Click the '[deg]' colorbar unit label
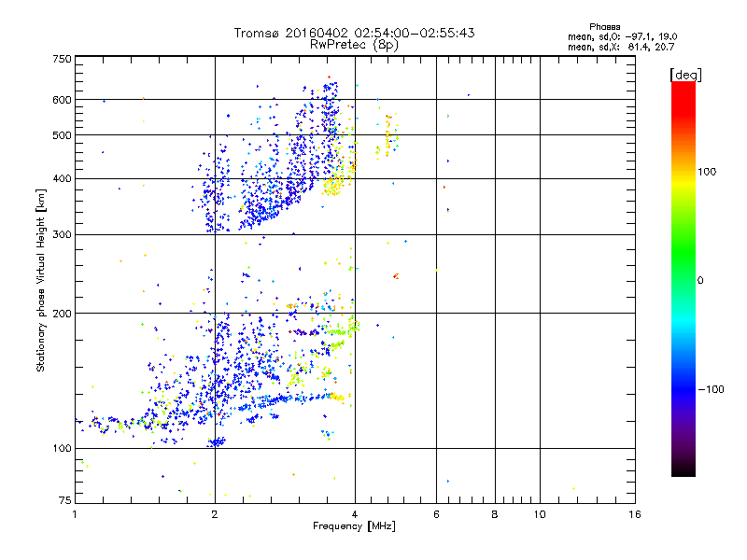The image size is (747, 560). coord(685,75)
